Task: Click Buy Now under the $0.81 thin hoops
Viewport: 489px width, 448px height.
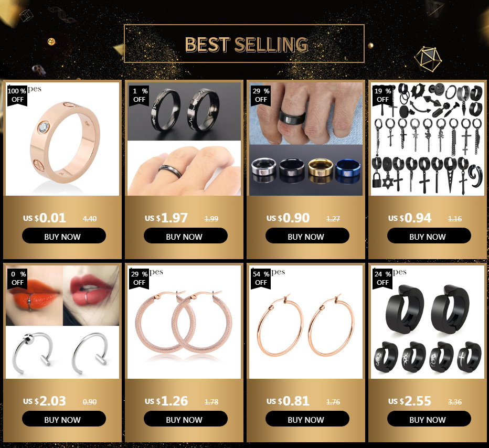Action: click(x=307, y=419)
